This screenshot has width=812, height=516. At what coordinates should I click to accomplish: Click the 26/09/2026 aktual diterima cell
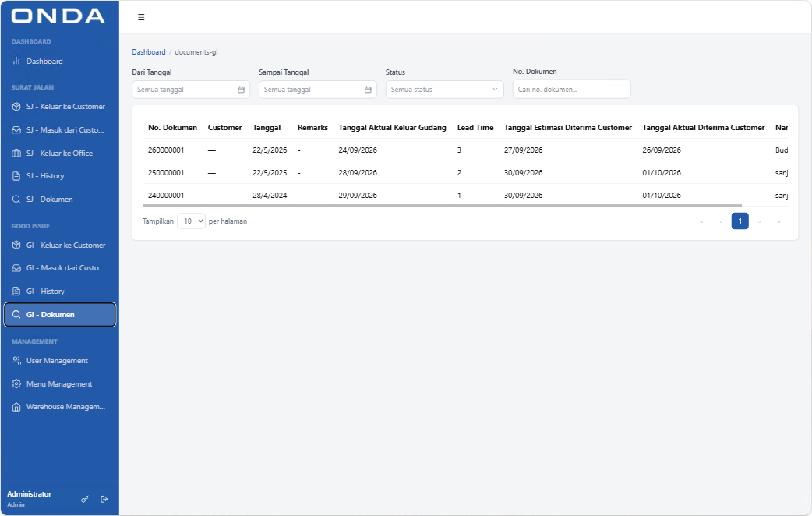click(x=662, y=150)
